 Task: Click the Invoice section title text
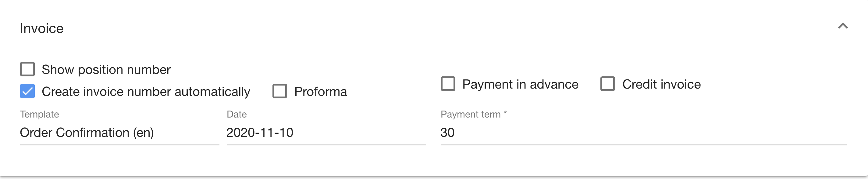[x=41, y=28]
